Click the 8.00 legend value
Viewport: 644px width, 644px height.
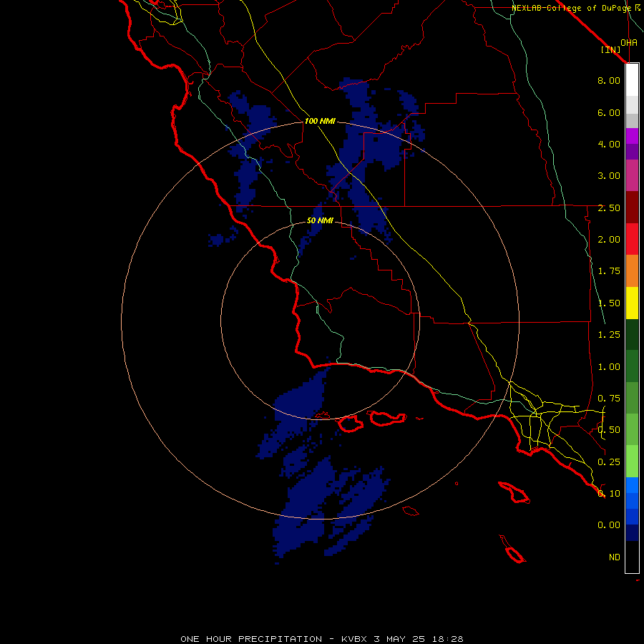click(609, 80)
